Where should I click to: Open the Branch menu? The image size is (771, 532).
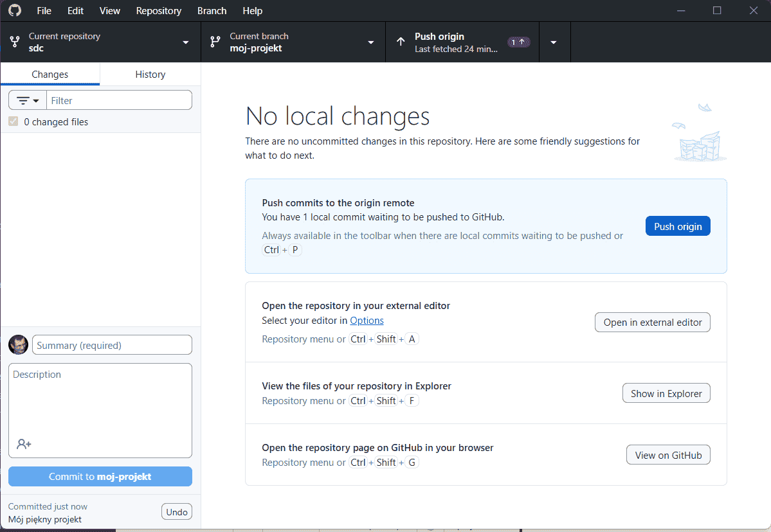click(212, 10)
